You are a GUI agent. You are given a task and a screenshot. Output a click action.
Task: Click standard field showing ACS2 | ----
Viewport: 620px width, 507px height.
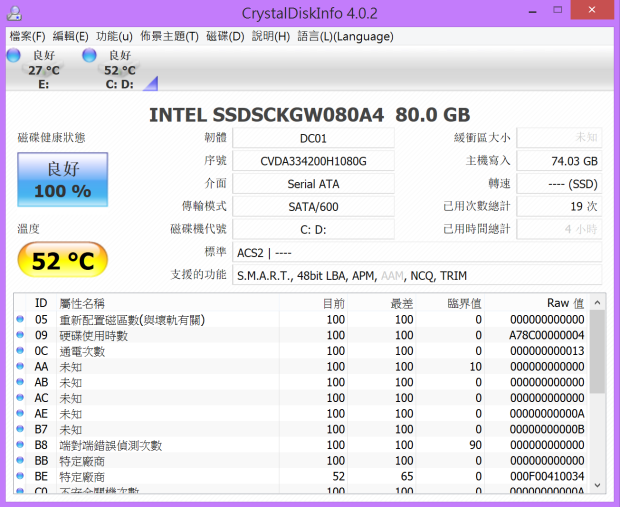pos(417,252)
